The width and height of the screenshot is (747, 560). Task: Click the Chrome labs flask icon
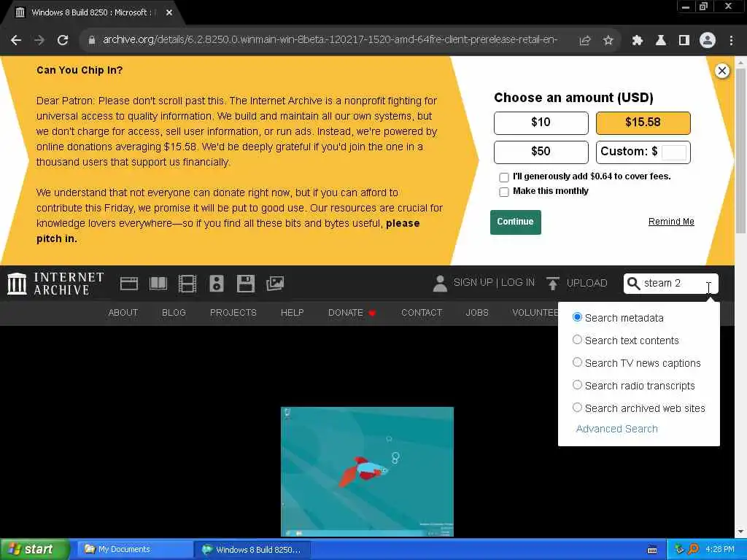660,41
